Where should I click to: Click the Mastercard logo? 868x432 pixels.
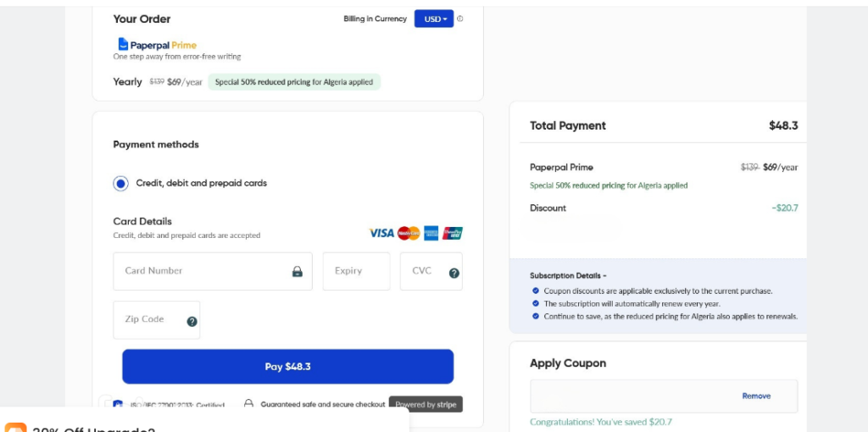pos(409,233)
